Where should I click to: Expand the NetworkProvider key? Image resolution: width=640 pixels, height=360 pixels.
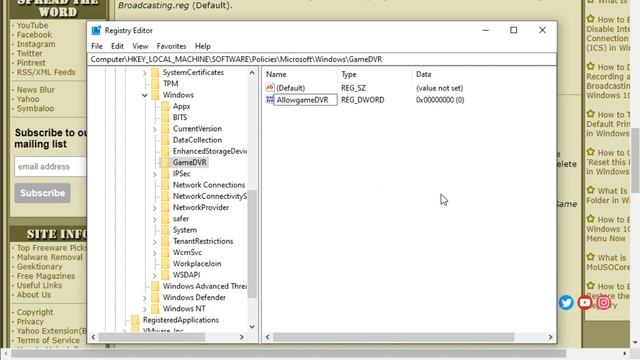[155, 208]
